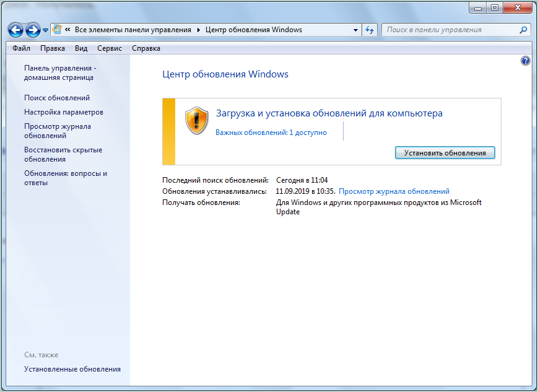Go to "Панель управления - домашняя страница"
Screen dimensions: 538x392
pos(60,73)
